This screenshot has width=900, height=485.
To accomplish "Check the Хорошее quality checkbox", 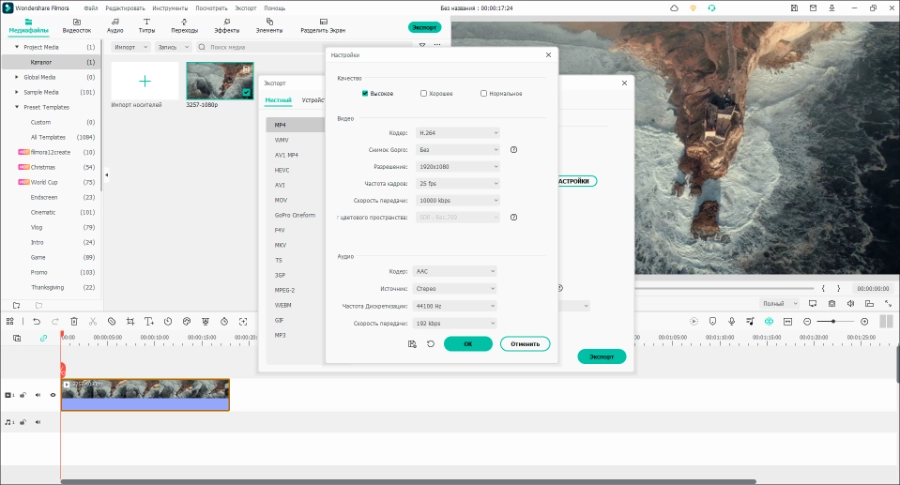I will tap(424, 94).
